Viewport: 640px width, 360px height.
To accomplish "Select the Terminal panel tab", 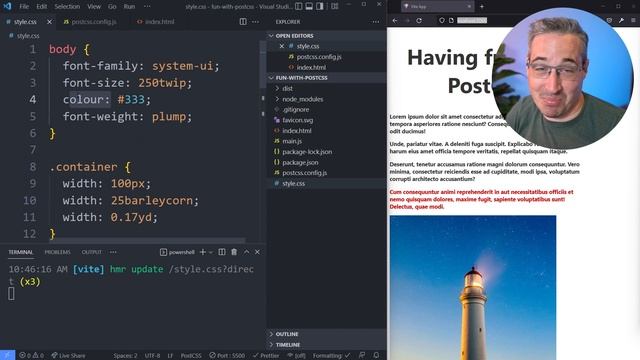I will tap(20, 252).
